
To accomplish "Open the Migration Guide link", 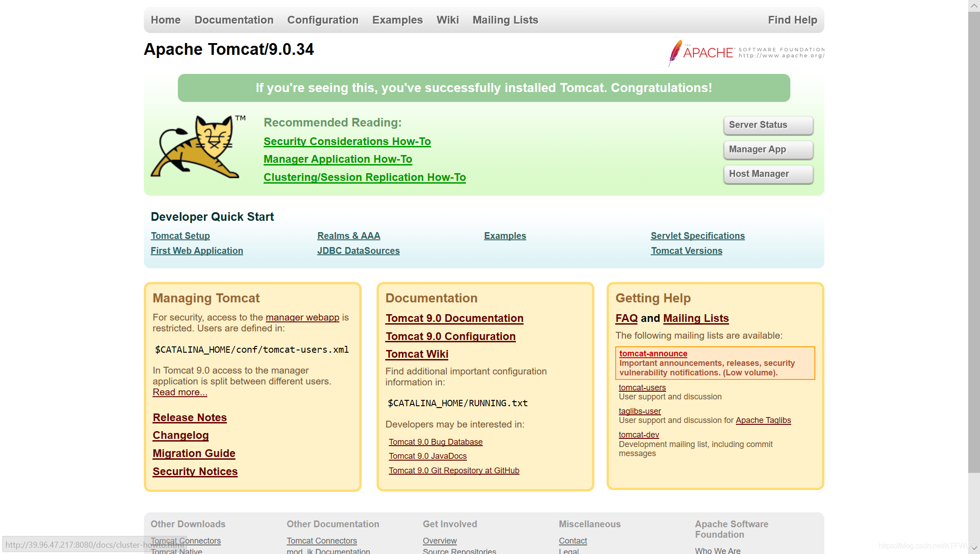I will [x=194, y=453].
